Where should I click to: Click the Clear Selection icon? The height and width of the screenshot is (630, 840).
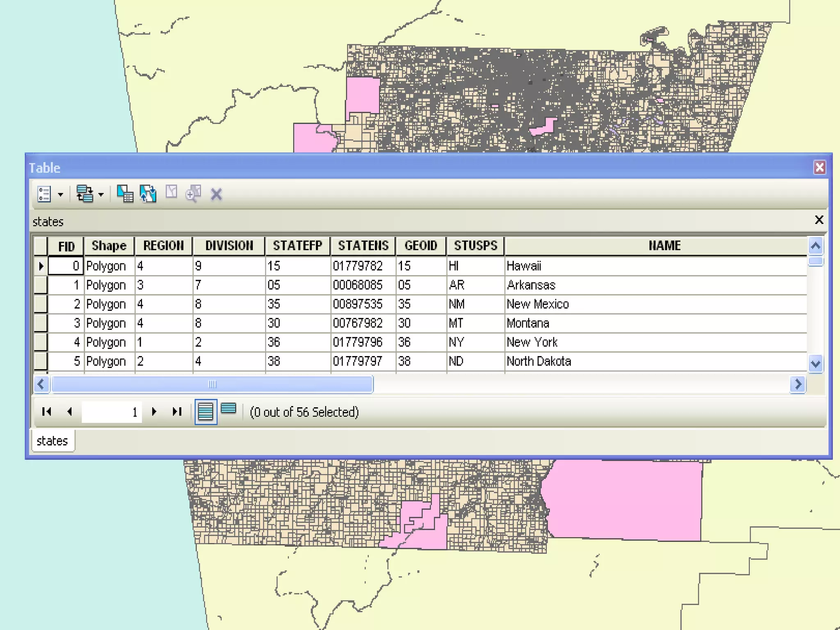click(x=171, y=192)
